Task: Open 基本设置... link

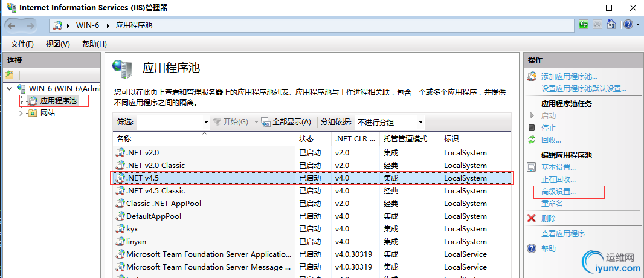Action: click(559, 167)
